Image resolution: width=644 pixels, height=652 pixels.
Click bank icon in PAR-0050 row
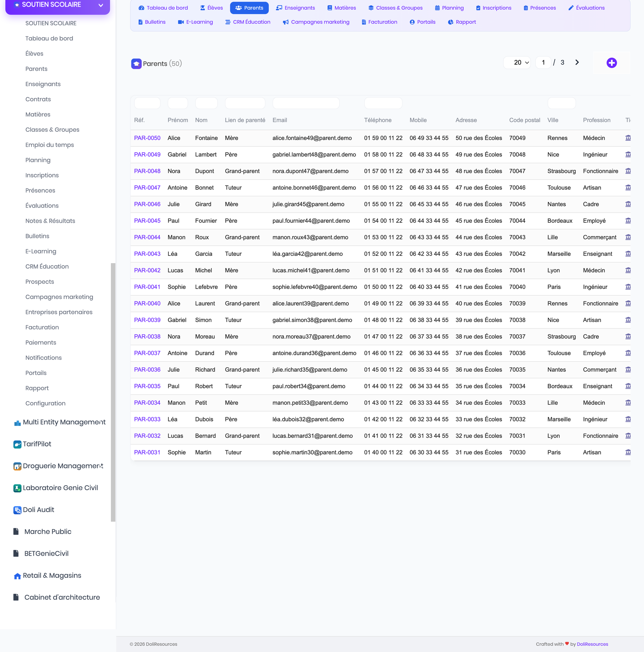(x=628, y=138)
